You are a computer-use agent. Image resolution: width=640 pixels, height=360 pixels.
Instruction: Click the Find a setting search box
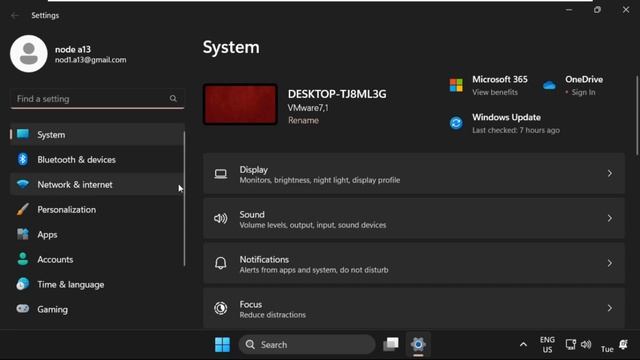pos(97,99)
